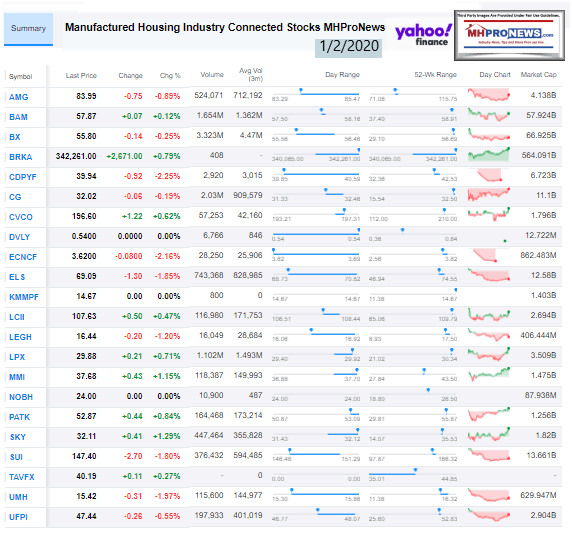Open the SUI ticker link
This screenshot has height=535, width=572.
(16, 457)
